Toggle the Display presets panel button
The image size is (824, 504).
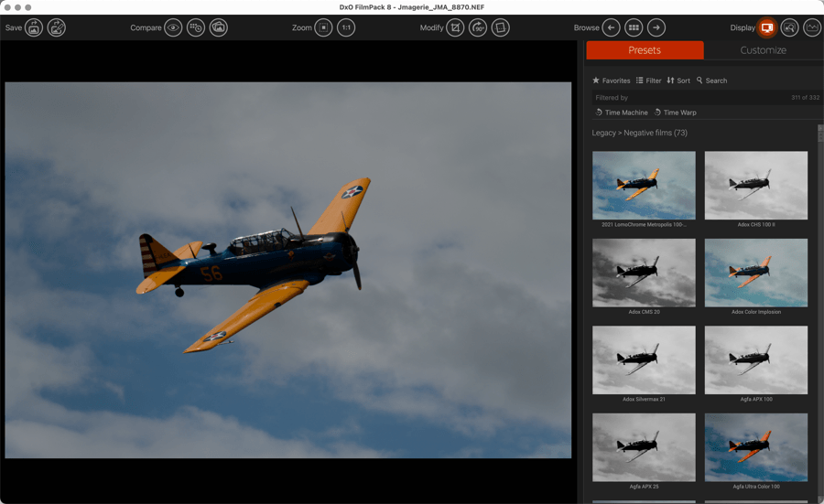(x=767, y=28)
